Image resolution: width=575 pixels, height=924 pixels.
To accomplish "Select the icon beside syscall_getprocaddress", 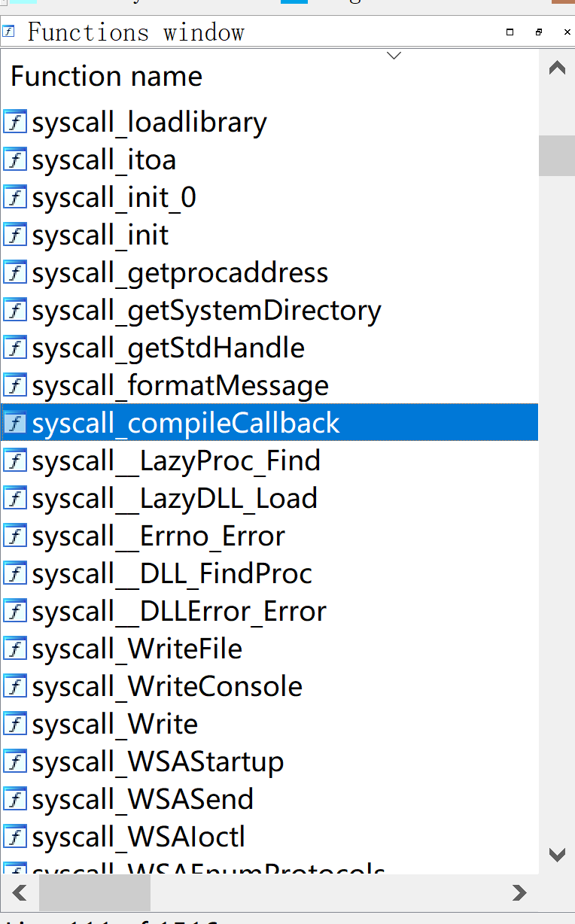I will pyautogui.click(x=15, y=272).
